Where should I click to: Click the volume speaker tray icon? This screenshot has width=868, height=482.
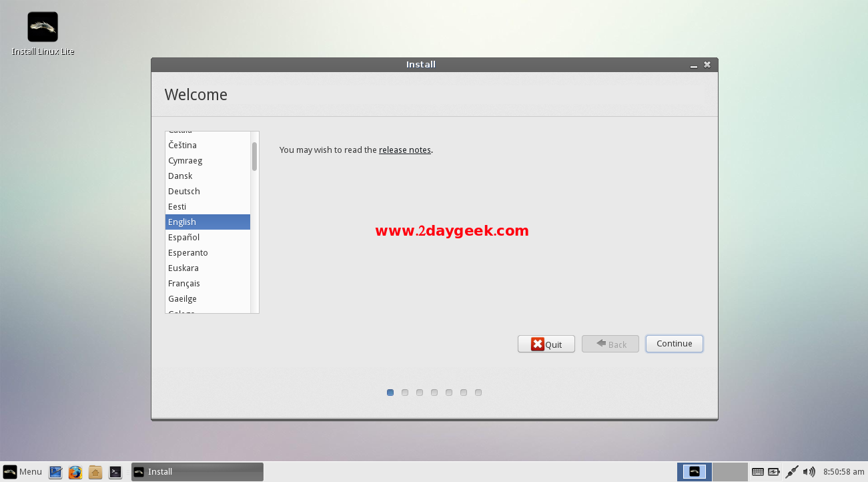[x=809, y=472]
